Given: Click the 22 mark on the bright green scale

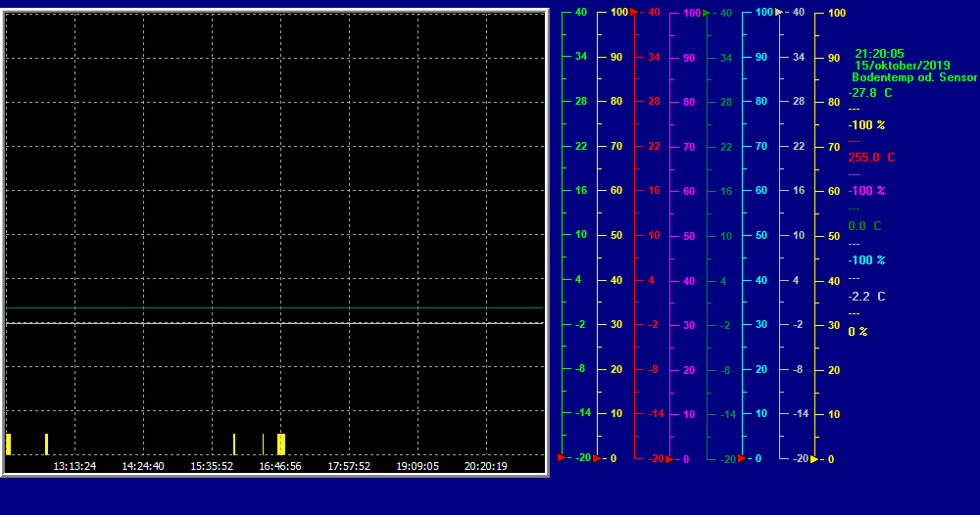Looking at the screenshot, I should [580, 146].
